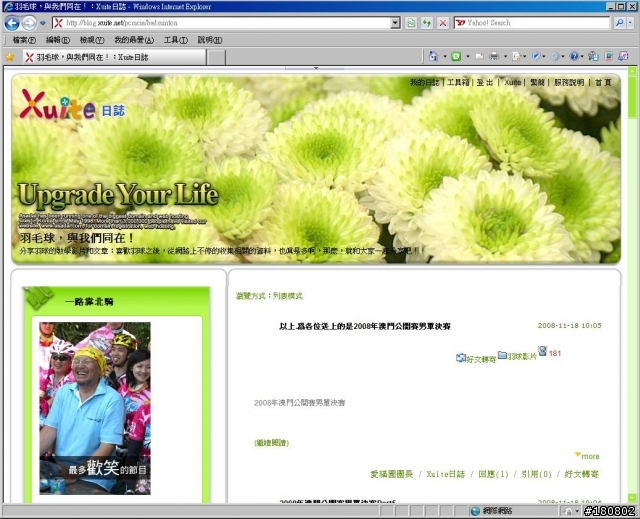
Task: Open the 檔案(F) menu
Action: click(24, 40)
